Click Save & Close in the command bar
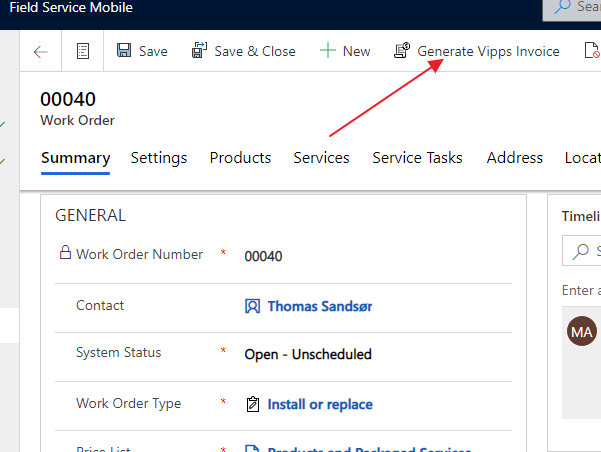 pyautogui.click(x=255, y=51)
